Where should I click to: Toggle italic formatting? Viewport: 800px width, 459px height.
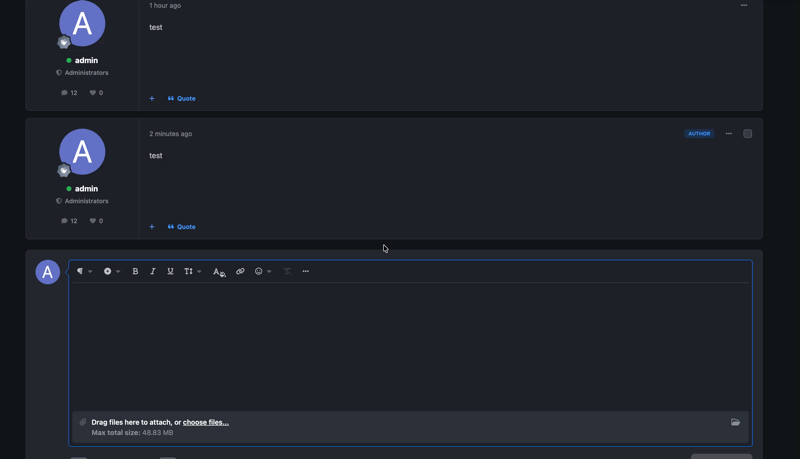[153, 271]
